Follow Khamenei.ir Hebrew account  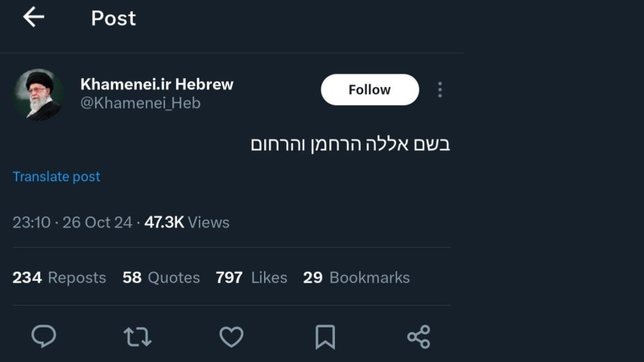[369, 89]
